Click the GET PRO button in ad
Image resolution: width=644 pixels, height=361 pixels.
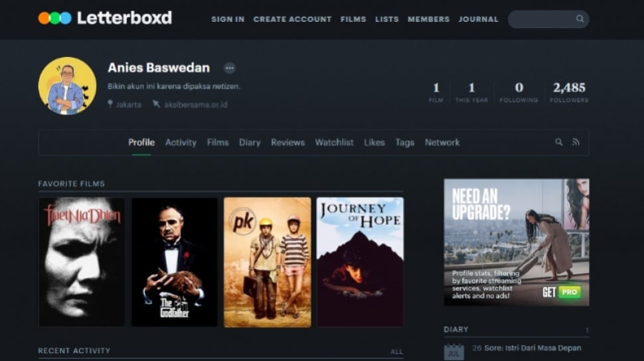562,292
